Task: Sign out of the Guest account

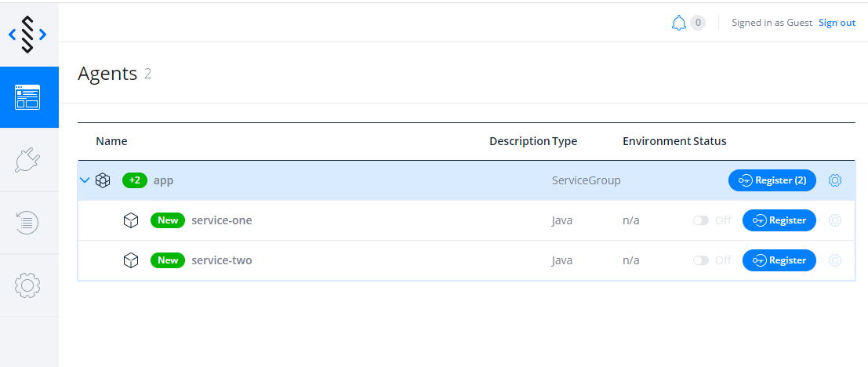Action: (837, 23)
